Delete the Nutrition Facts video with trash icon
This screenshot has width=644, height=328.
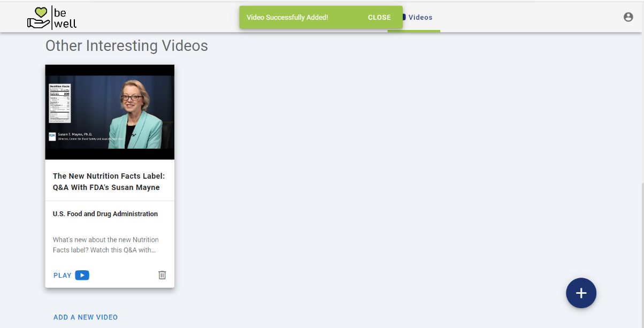pos(162,275)
